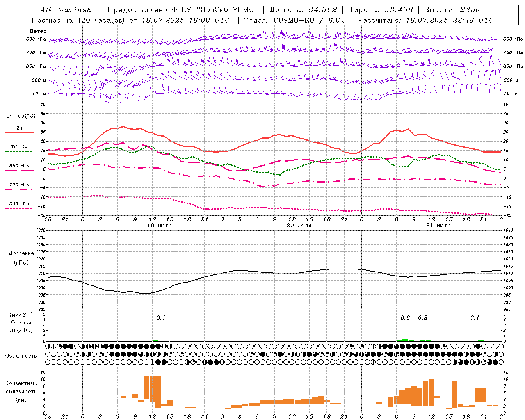Click the 500 гПа temperature legend entry
The image size is (525, 420).
pos(19,205)
